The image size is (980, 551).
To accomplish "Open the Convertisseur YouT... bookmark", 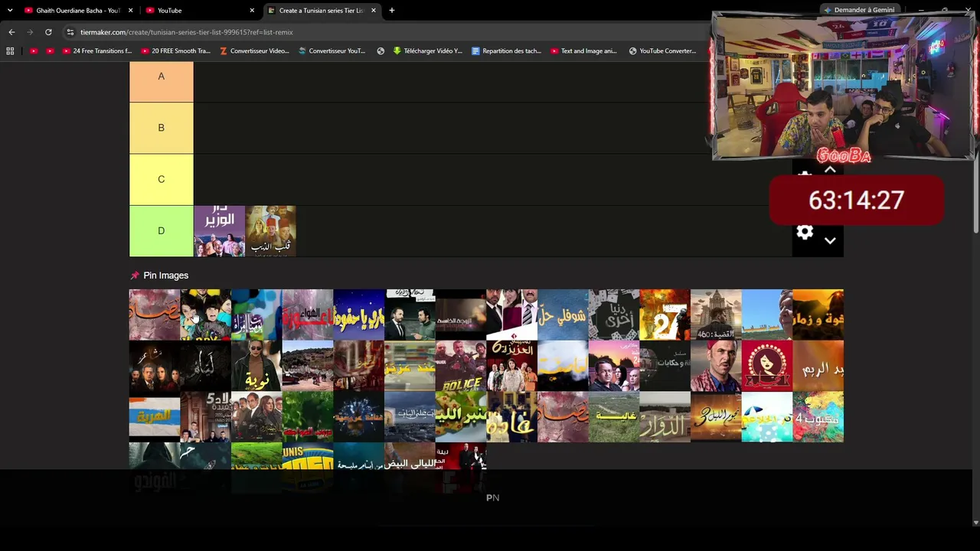I will [332, 51].
